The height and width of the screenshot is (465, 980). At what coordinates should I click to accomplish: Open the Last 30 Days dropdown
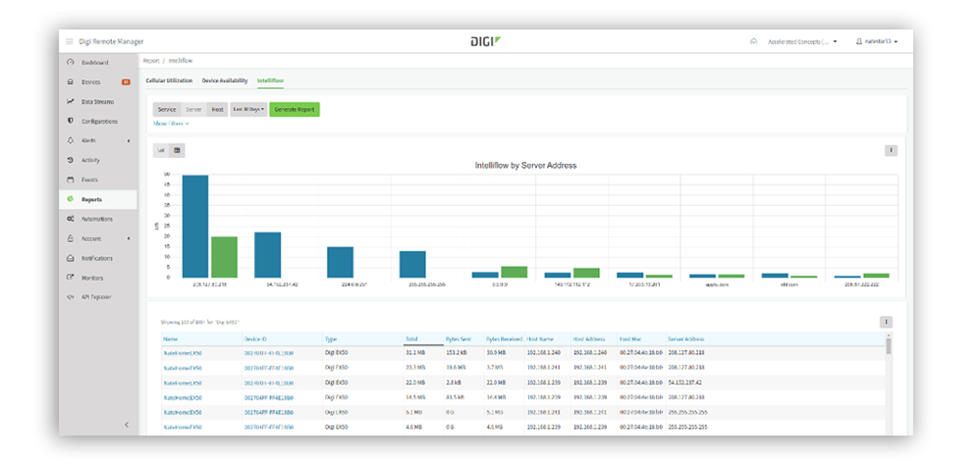tap(248, 110)
